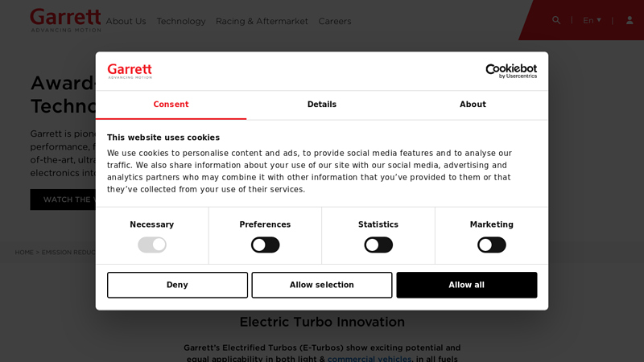
Task: Switch to the Details tab
Action: [x=322, y=105]
